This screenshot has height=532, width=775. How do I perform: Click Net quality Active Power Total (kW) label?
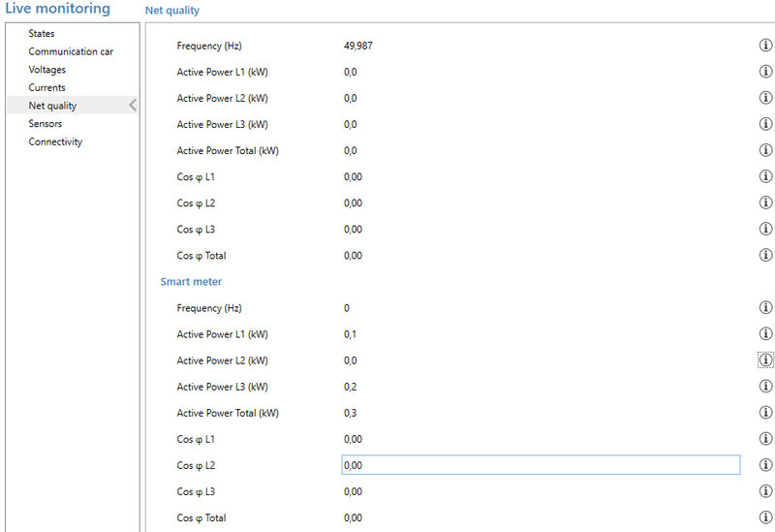click(228, 151)
